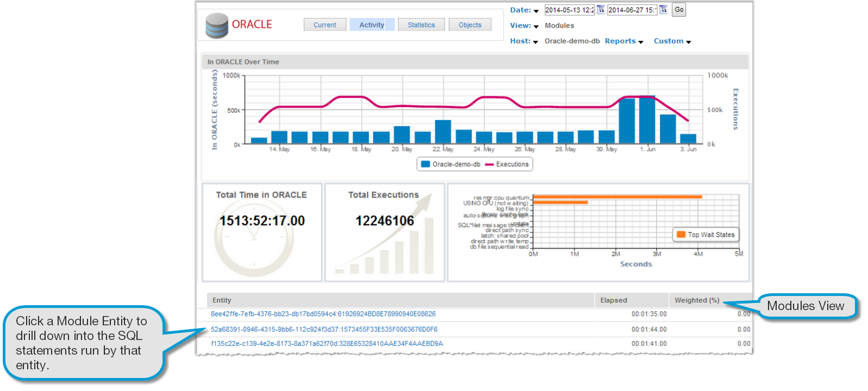Click the Oracle-demo-db host name text

[572, 41]
